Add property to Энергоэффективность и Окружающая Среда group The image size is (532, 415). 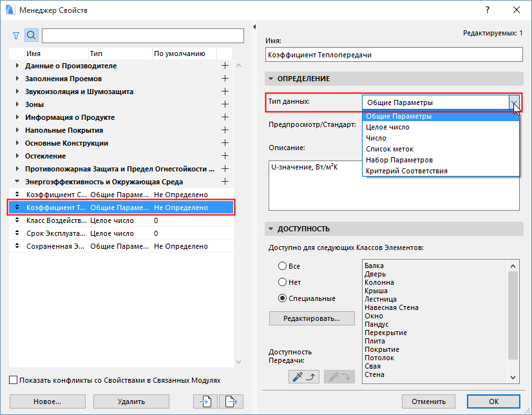(225, 182)
